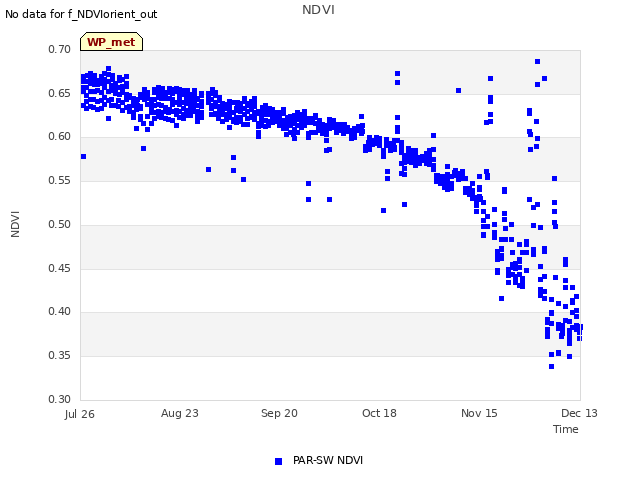This screenshot has height=480, width=640.
Task: Click the 0.45 y-axis tick label
Action: pyautogui.click(x=60, y=268)
